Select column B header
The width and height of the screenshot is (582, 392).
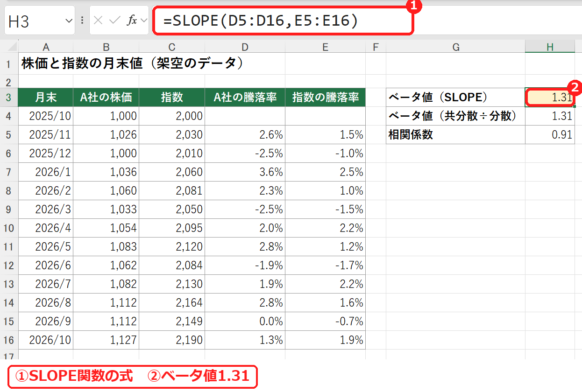(106, 47)
